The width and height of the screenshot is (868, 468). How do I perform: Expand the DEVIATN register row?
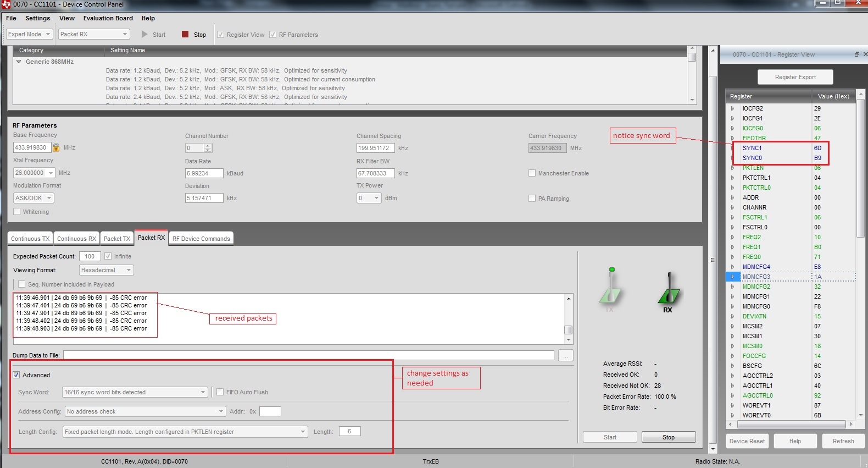pyautogui.click(x=732, y=316)
